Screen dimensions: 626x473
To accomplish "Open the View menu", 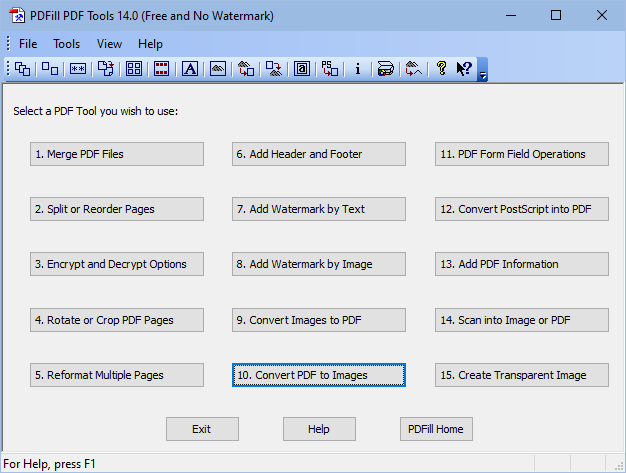I will (109, 44).
